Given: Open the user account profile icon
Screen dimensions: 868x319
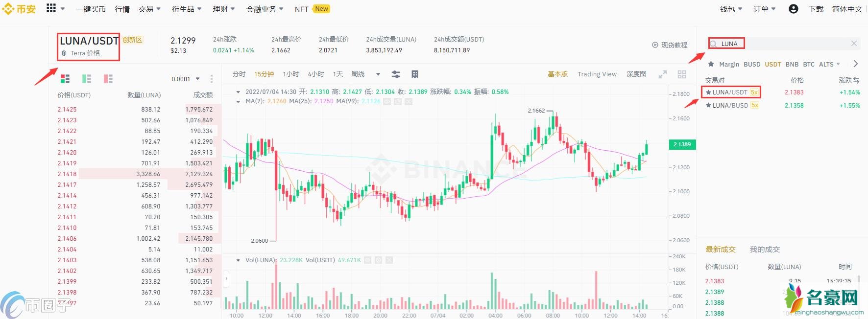Looking at the screenshot, I should point(794,9).
